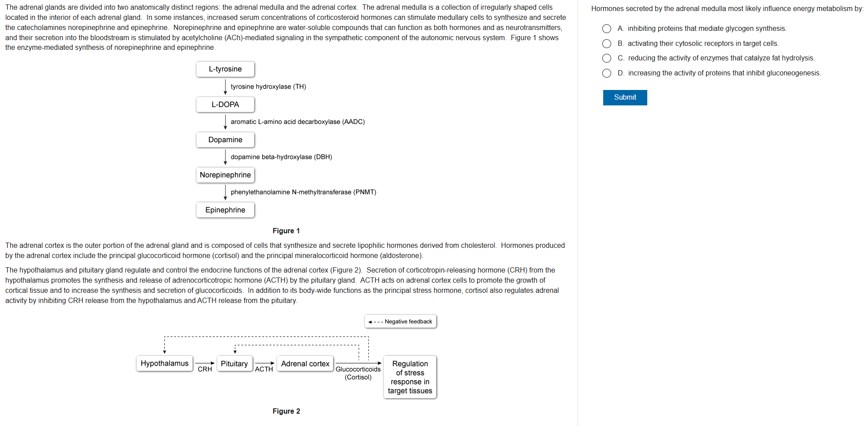Screen dimensions: 868x426
Task: Click the Negative feedback legend box
Action: 401,321
